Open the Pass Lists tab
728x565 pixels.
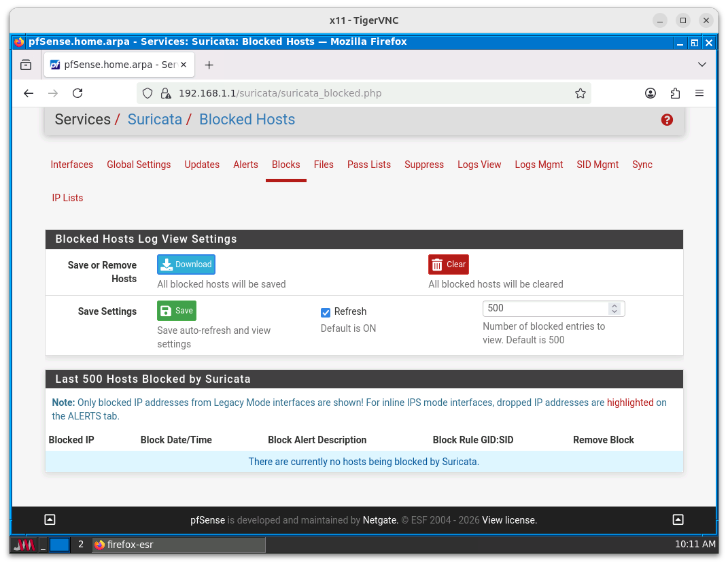369,165
